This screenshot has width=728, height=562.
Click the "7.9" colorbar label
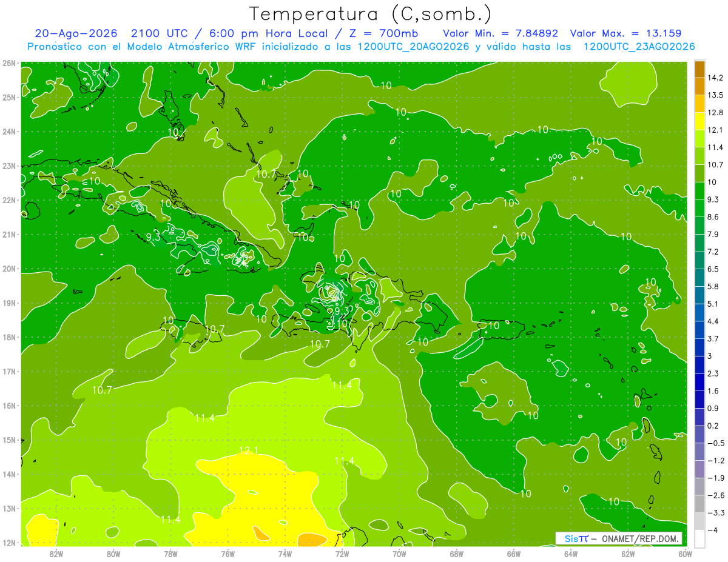pos(713,235)
